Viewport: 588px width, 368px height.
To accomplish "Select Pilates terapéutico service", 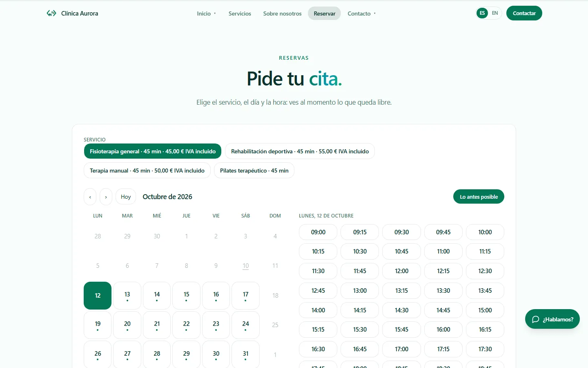I will (x=254, y=171).
